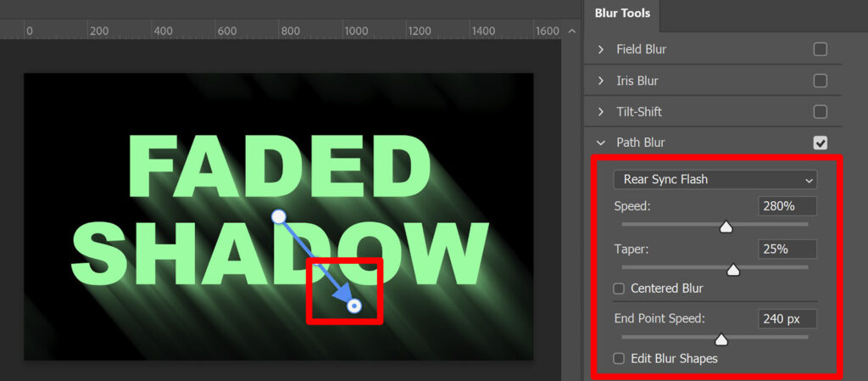Enable the Tilt-Shift checkbox
This screenshot has width=868, height=381.
(820, 112)
